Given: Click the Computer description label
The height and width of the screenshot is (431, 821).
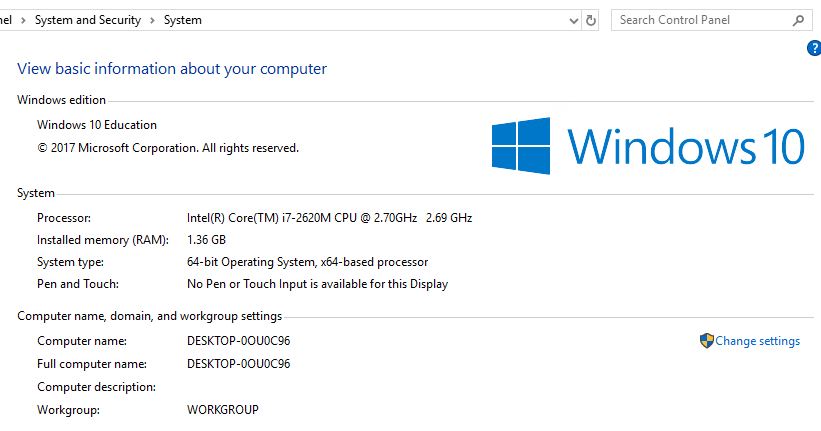Looking at the screenshot, I should pyautogui.click(x=96, y=387).
